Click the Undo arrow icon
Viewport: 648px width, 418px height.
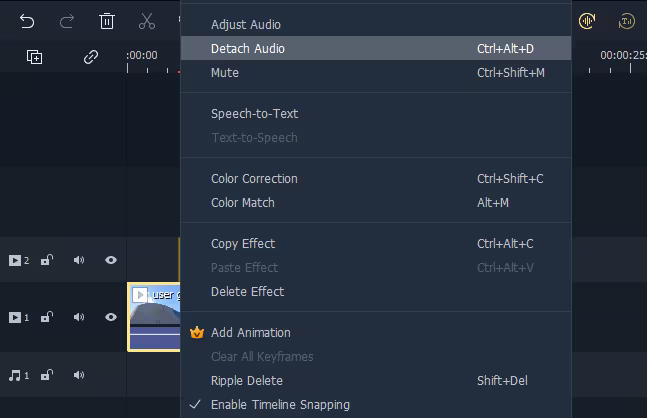pos(27,21)
